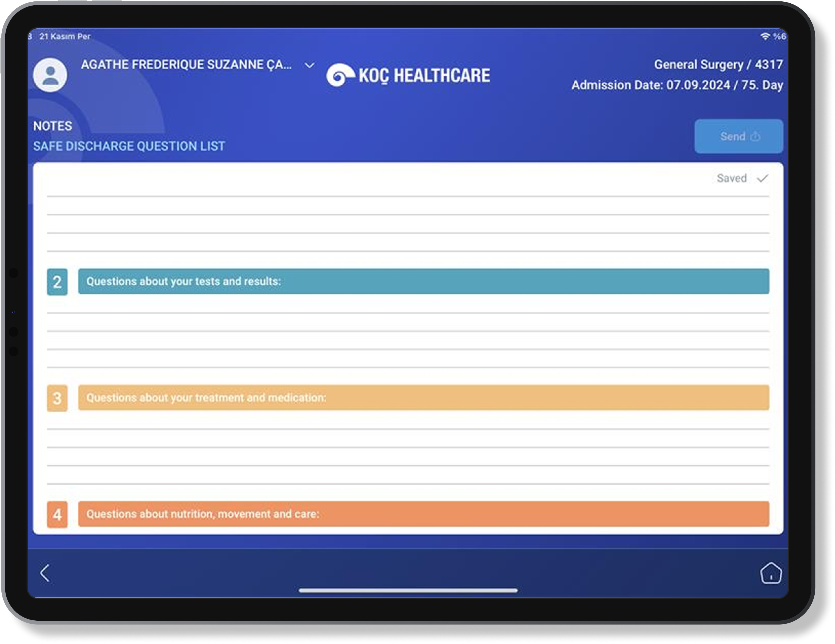Tap the patient profile avatar icon
The height and width of the screenshot is (644, 835).
[50, 75]
